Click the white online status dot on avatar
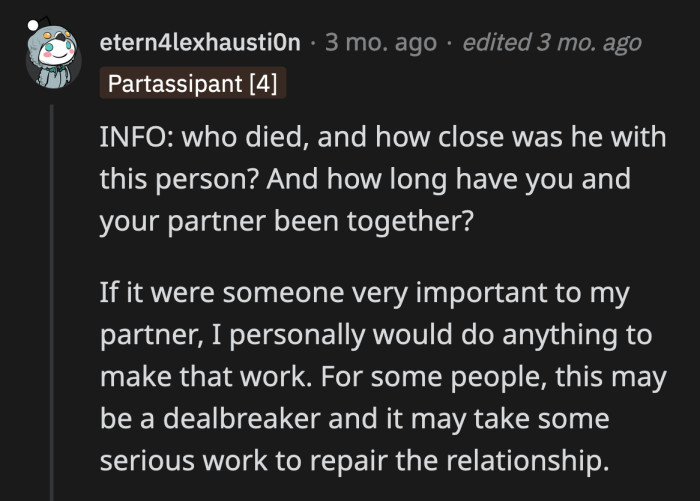The height and width of the screenshot is (501, 700). click(x=33, y=25)
